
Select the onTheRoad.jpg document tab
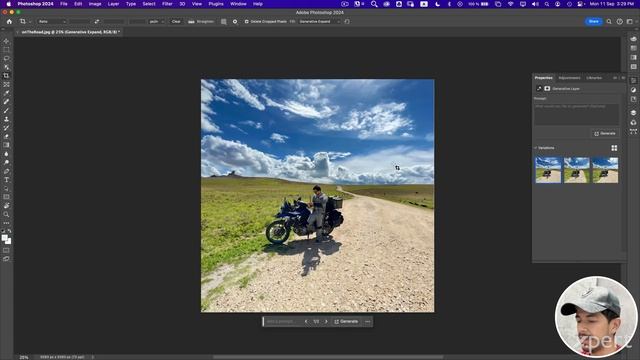70,32
